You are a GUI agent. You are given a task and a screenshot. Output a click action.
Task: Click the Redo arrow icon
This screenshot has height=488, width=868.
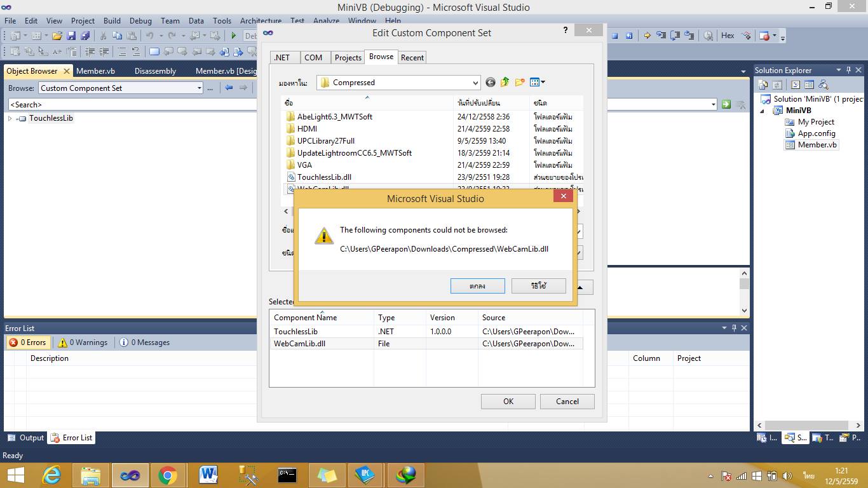click(x=172, y=36)
